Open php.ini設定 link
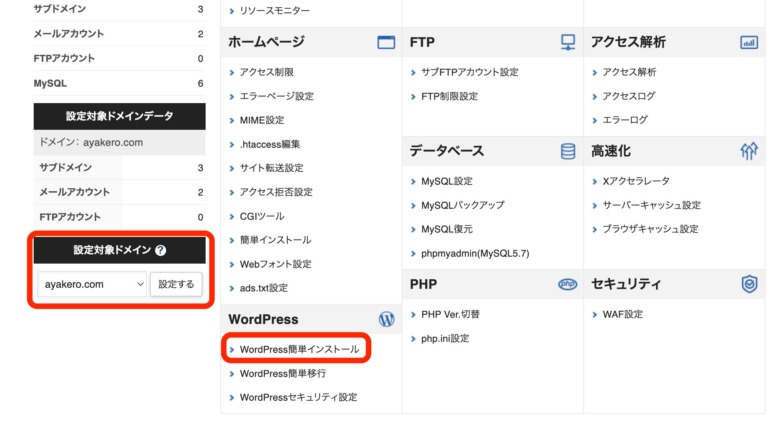 [445, 338]
